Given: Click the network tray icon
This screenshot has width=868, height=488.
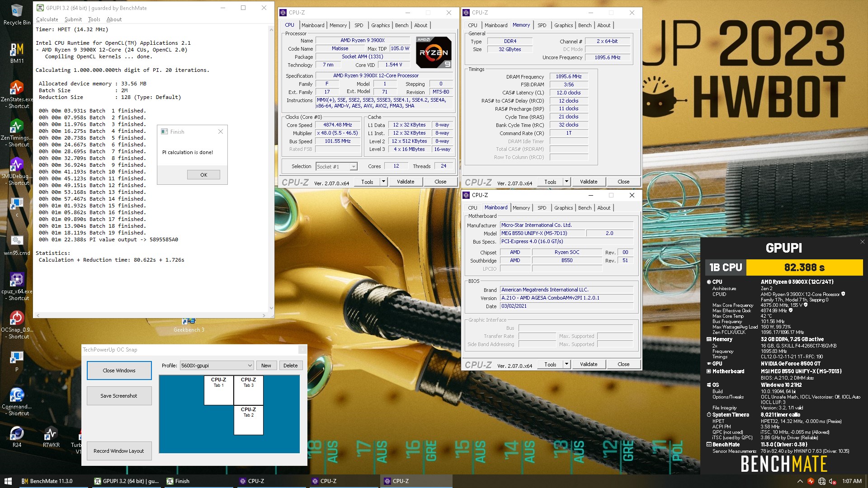Looking at the screenshot, I should (x=822, y=481).
